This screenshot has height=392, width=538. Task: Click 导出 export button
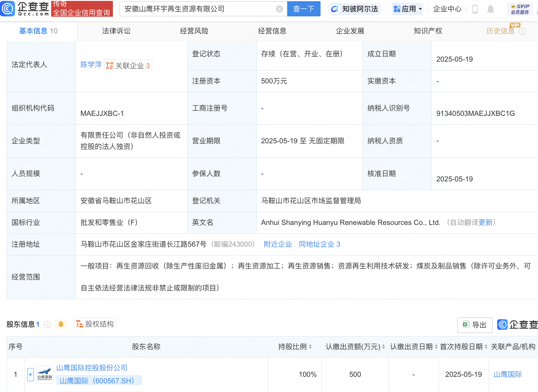pos(475,325)
